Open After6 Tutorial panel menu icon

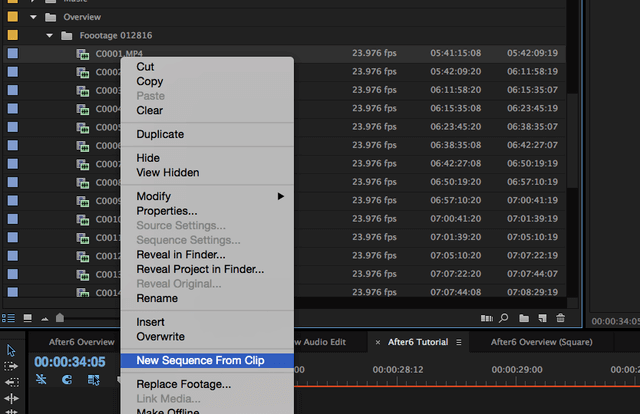[x=459, y=342]
